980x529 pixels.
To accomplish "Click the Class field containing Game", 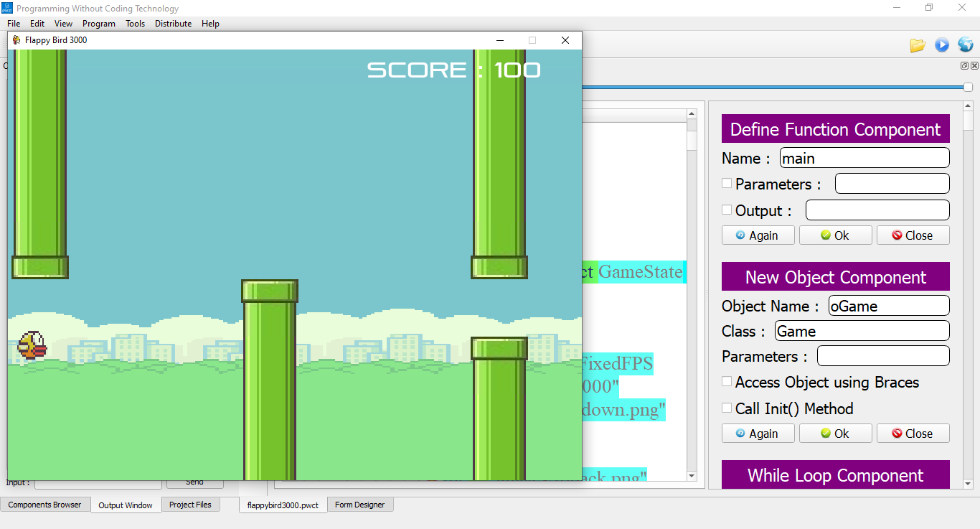I will 862,331.
